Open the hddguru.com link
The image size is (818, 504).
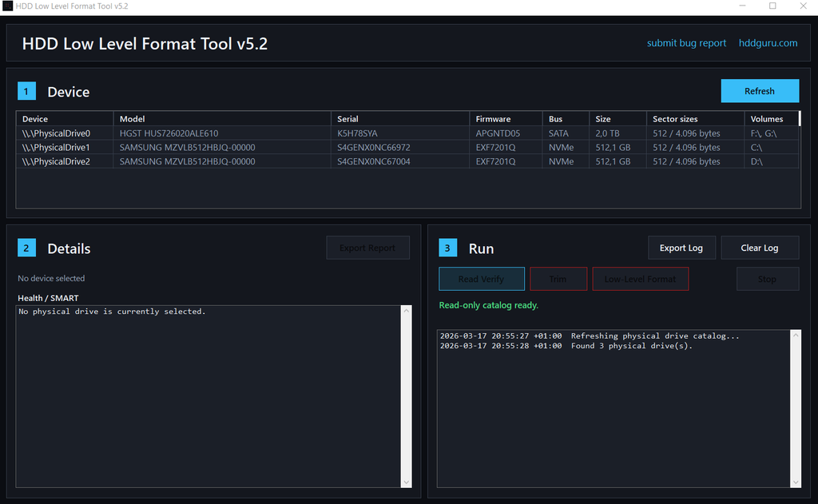click(x=768, y=43)
